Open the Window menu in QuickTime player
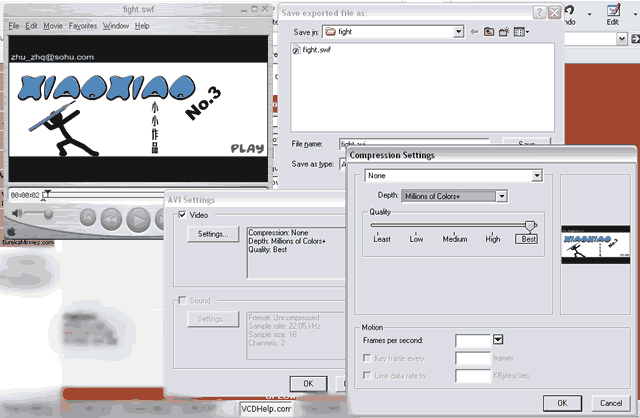Viewport: 640px width, 418px height. tap(116, 26)
